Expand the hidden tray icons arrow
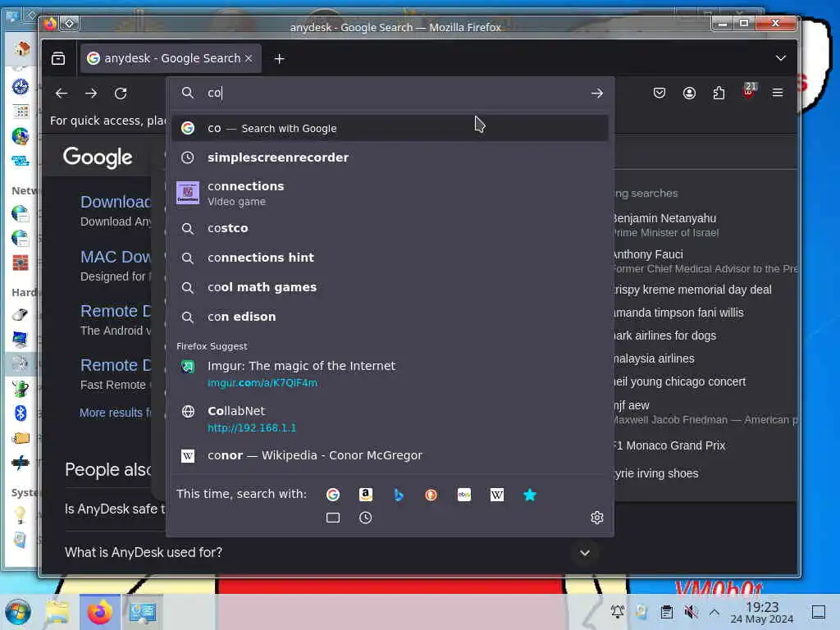 [x=714, y=611]
